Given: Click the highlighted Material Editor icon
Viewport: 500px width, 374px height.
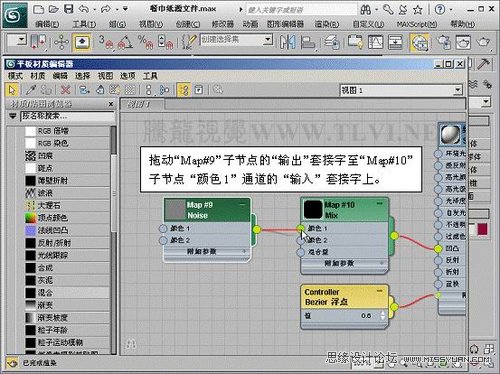Looking at the screenshot, I should click(420, 43).
